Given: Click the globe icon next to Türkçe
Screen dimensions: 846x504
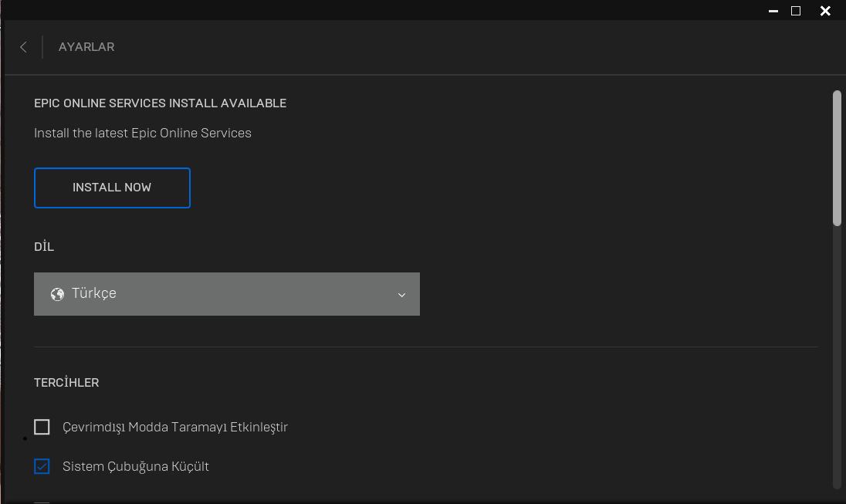Looking at the screenshot, I should (x=57, y=294).
